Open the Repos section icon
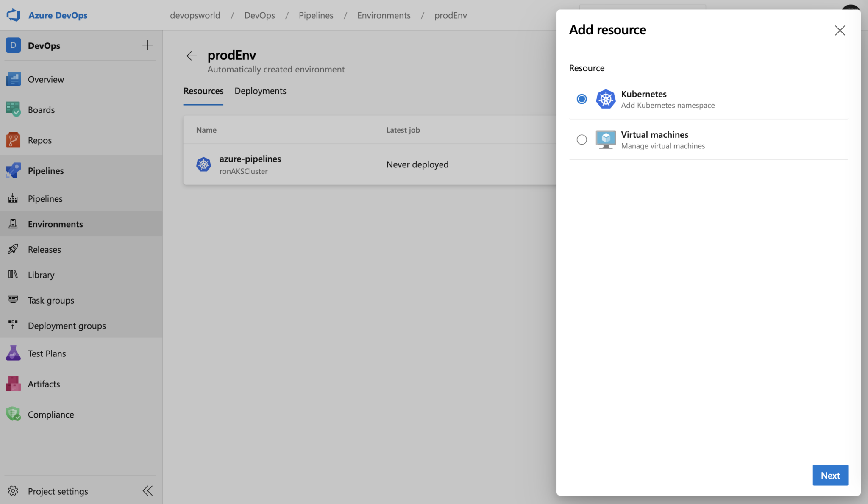The width and height of the screenshot is (868, 504). [13, 140]
